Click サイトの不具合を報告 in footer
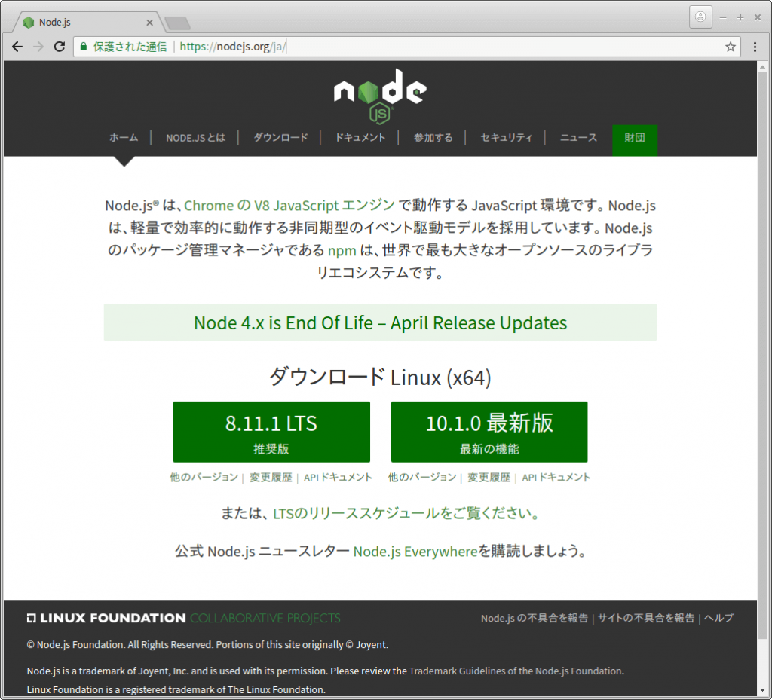 (646, 618)
